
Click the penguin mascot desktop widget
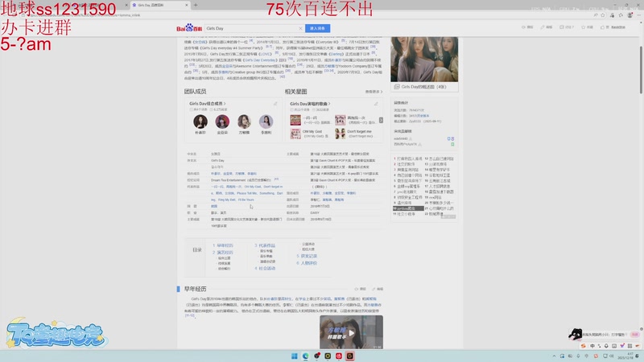pyautogui.click(x=576, y=334)
